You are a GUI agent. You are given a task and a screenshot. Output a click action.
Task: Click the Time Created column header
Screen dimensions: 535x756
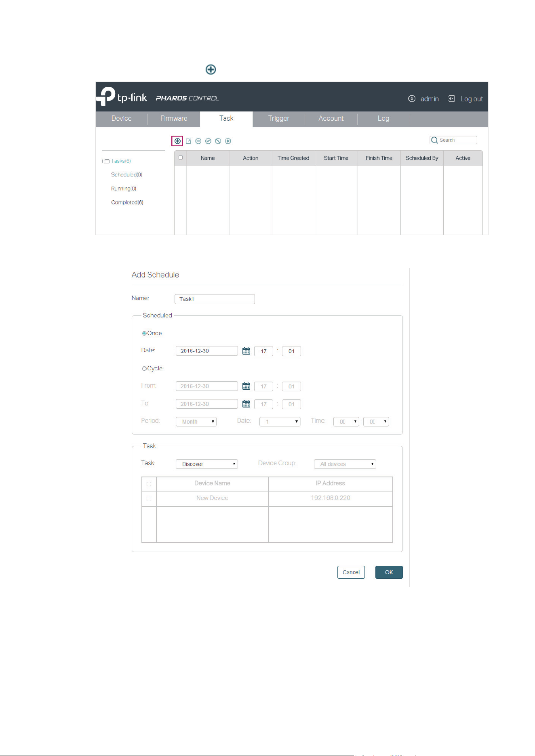293,158
